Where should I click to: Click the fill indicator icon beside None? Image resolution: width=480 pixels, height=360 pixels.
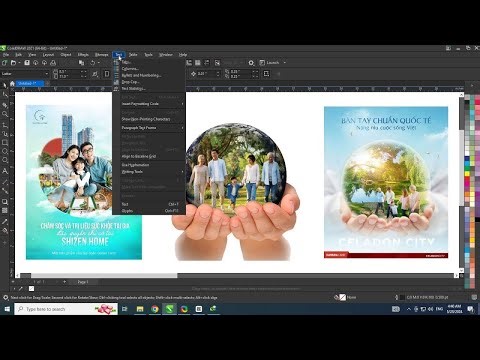pyautogui.click(x=342, y=297)
